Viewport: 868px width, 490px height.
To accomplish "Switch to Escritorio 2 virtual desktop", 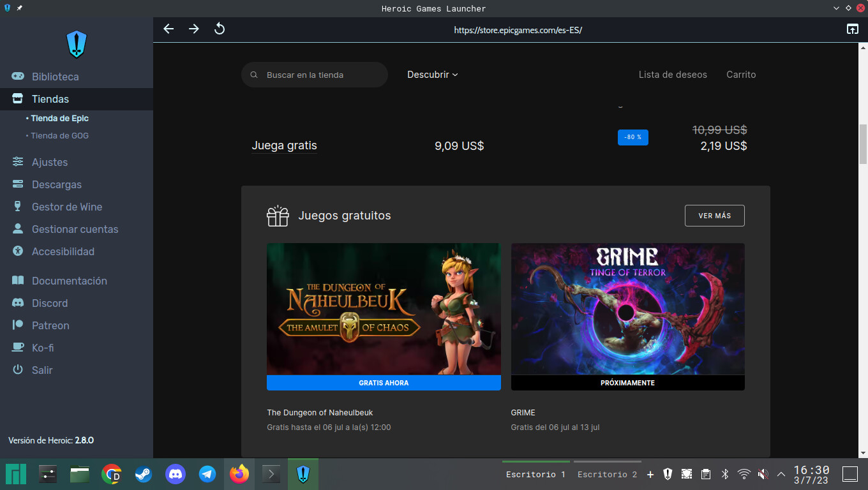I will pos(608,475).
